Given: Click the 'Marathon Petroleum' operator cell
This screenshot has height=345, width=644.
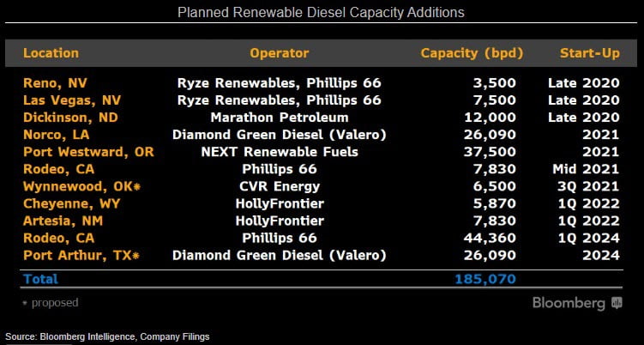Looking at the screenshot, I should (x=280, y=118).
